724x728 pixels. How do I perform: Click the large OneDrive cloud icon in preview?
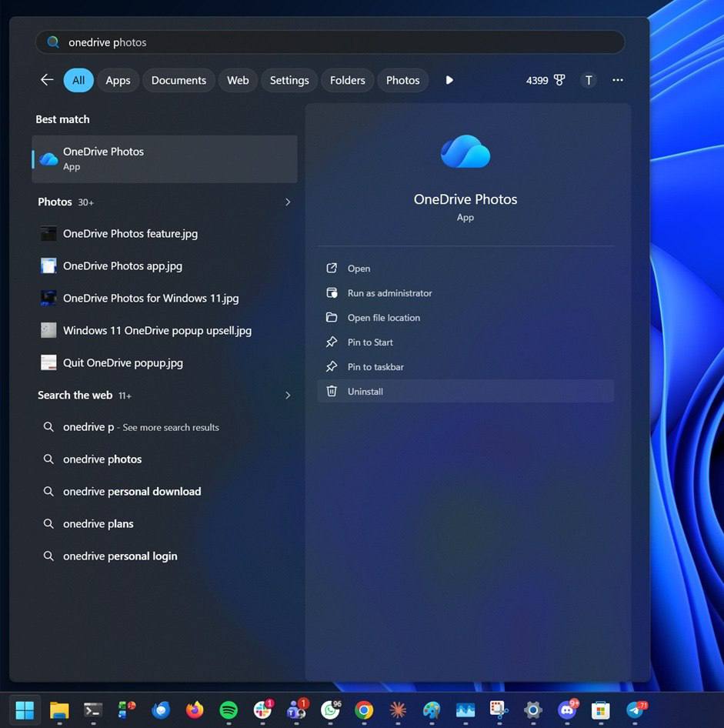click(465, 152)
